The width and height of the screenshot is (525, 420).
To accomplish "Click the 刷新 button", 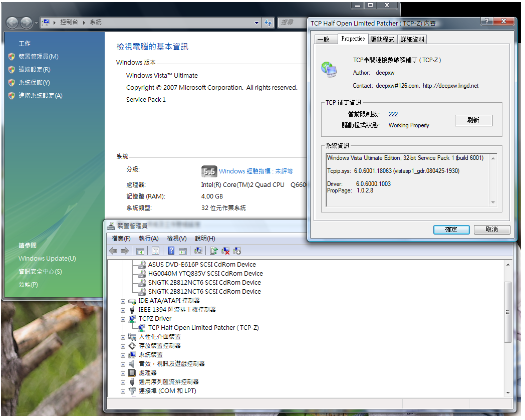I will click(473, 120).
